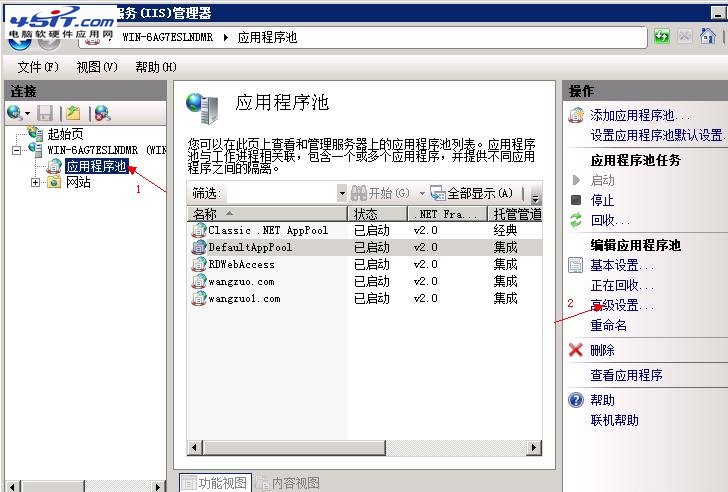Click the blue question mark help icon
Viewport: 728px width, 492px height.
click(x=576, y=400)
